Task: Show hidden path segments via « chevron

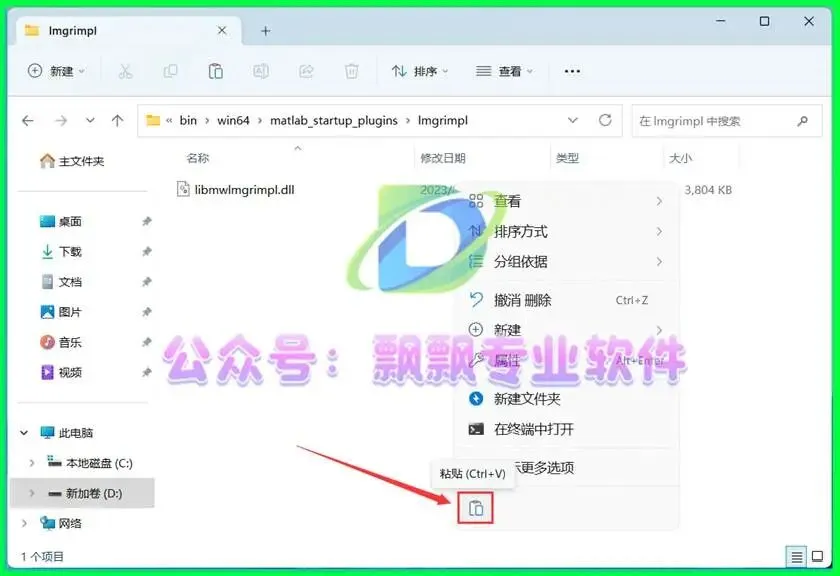Action: (169, 121)
